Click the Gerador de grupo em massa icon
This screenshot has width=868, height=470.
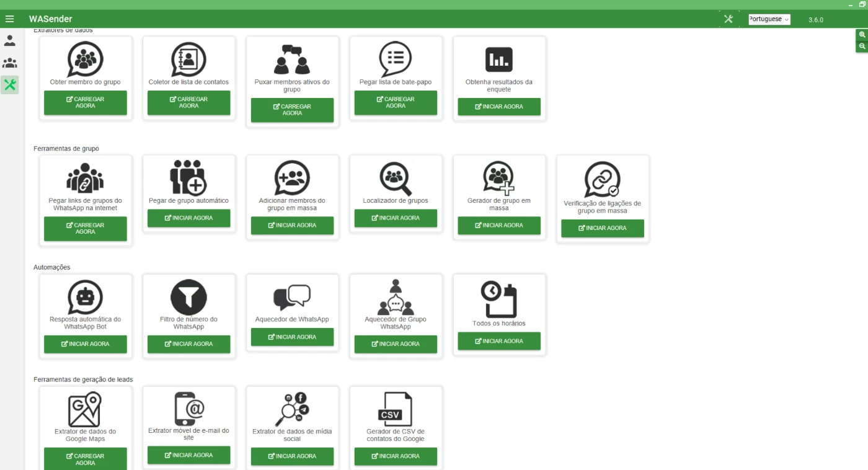[499, 179]
